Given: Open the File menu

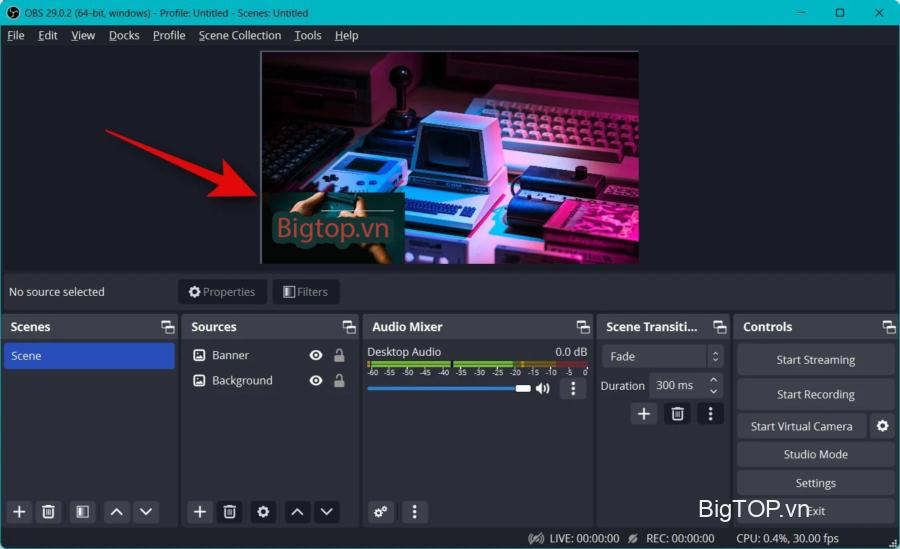Looking at the screenshot, I should coord(15,36).
